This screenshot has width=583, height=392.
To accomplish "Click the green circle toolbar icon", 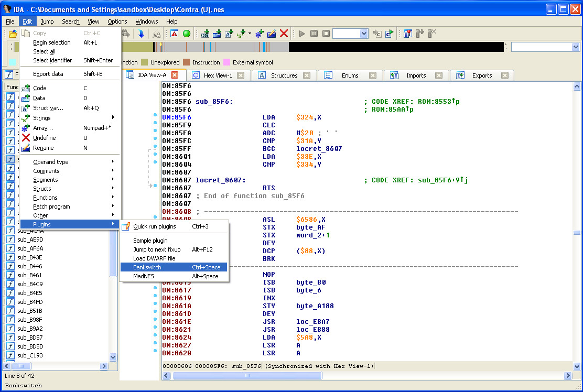I will click(187, 34).
